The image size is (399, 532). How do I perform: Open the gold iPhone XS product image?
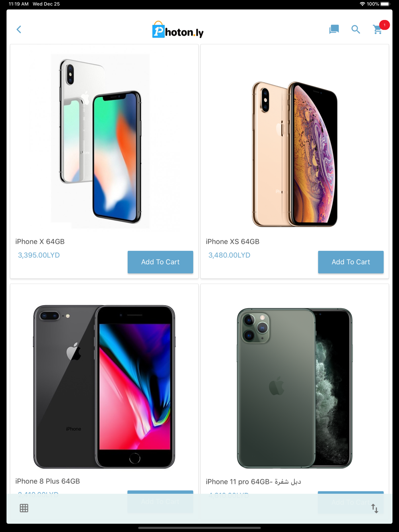(x=294, y=154)
